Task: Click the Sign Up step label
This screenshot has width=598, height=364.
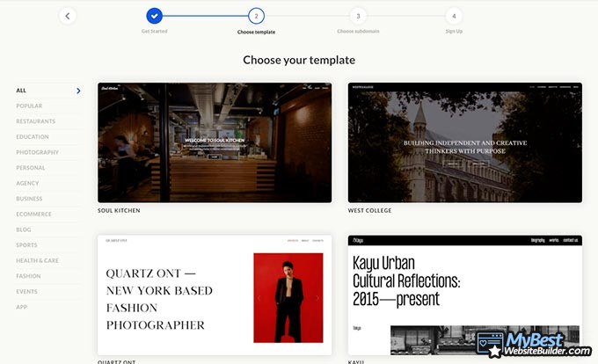Action: point(454,32)
